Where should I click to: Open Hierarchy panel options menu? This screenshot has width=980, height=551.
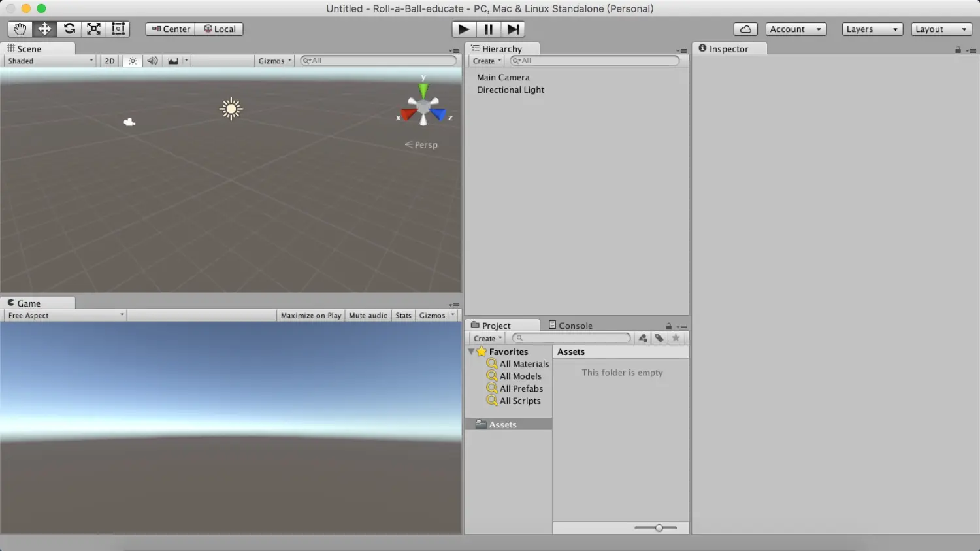click(681, 50)
